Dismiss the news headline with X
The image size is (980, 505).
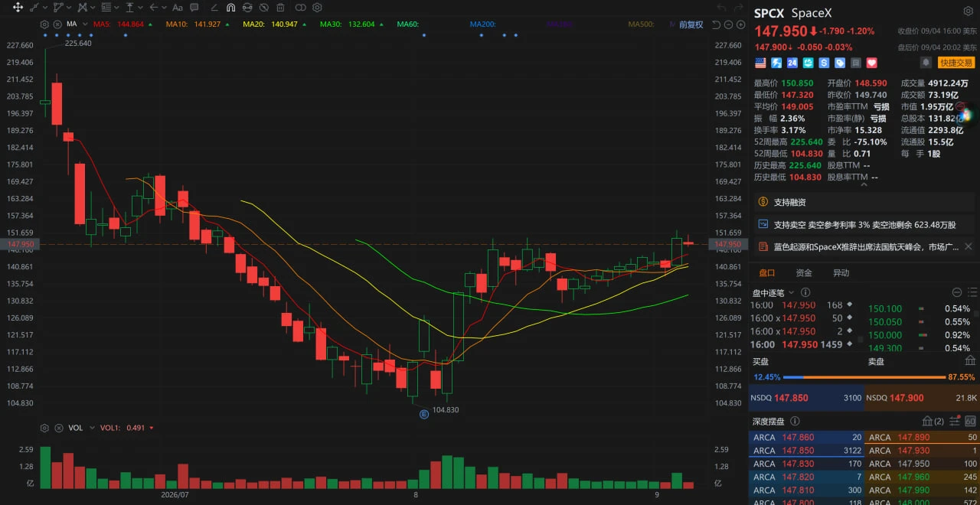969,246
